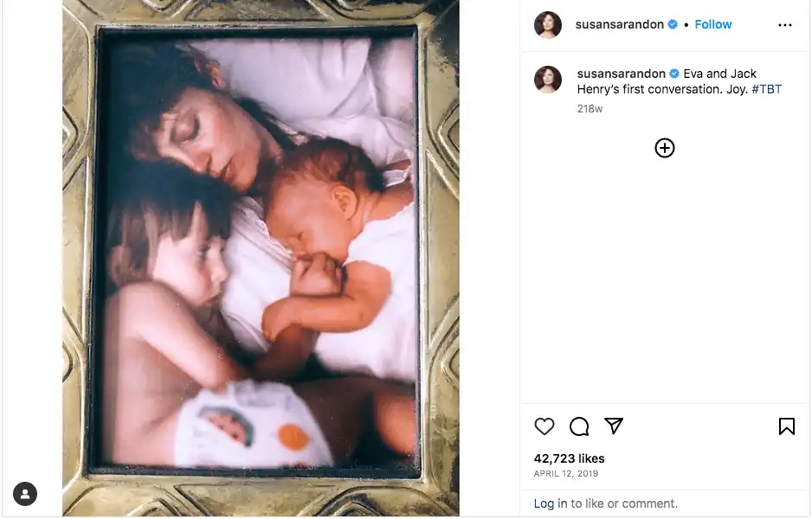
Task: Like the post with the heart icon
Action: pos(544,426)
